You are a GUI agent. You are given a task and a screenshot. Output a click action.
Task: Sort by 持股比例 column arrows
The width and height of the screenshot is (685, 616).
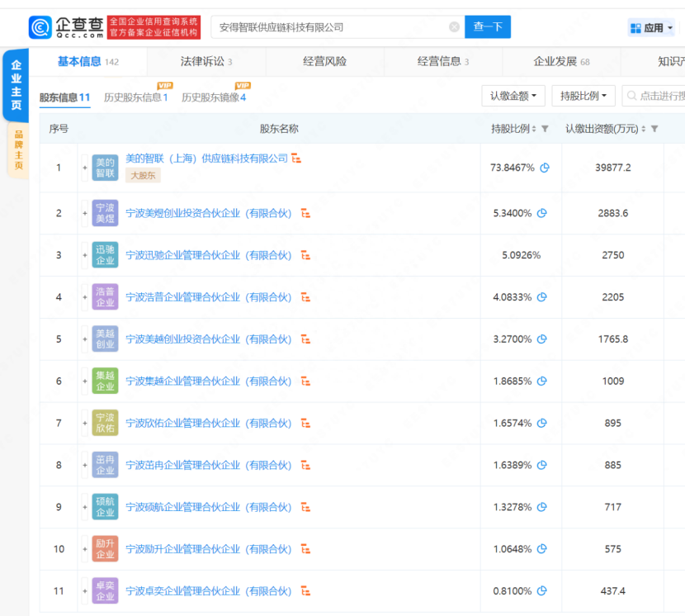click(534, 129)
